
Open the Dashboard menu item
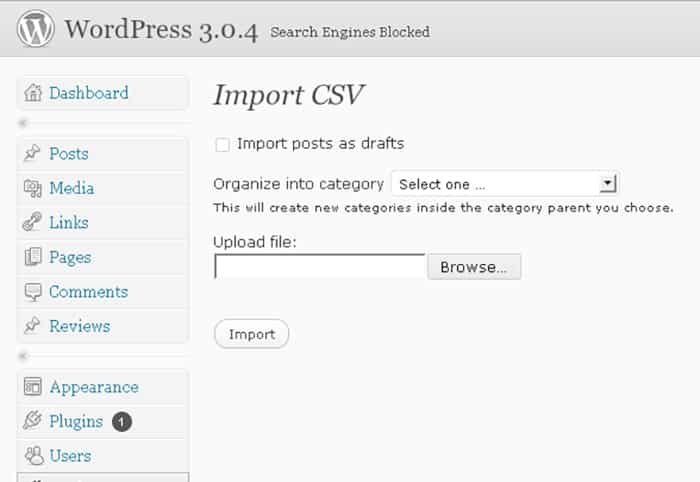coord(103,93)
